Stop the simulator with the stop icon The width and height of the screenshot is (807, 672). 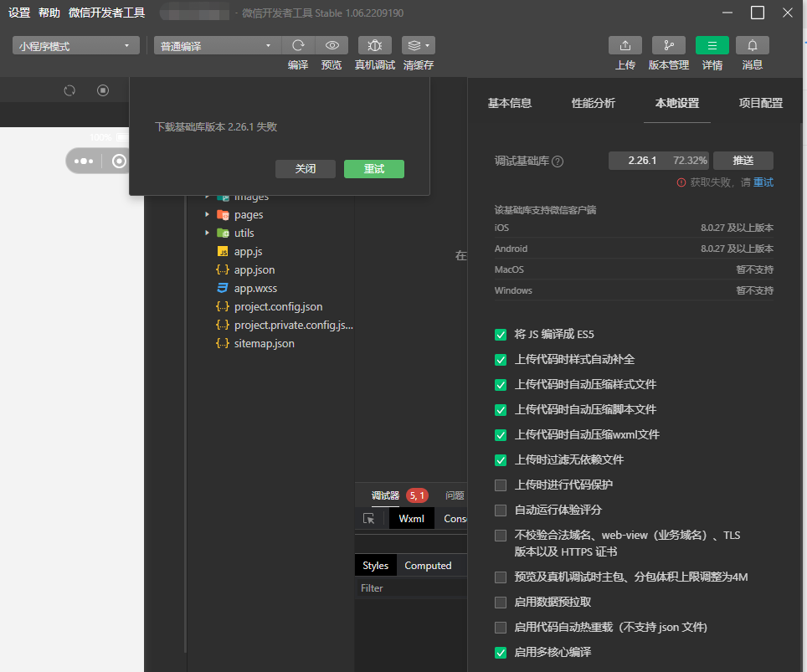(103, 90)
